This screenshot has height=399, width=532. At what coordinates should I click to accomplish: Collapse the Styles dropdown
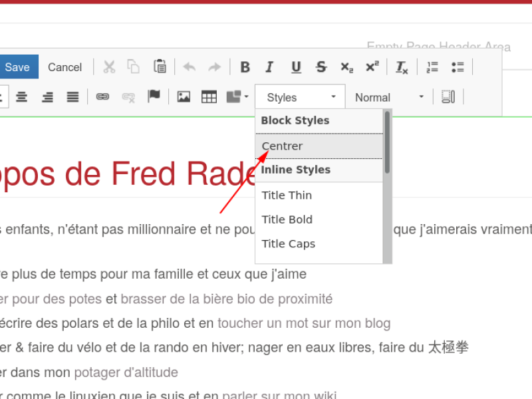click(300, 97)
